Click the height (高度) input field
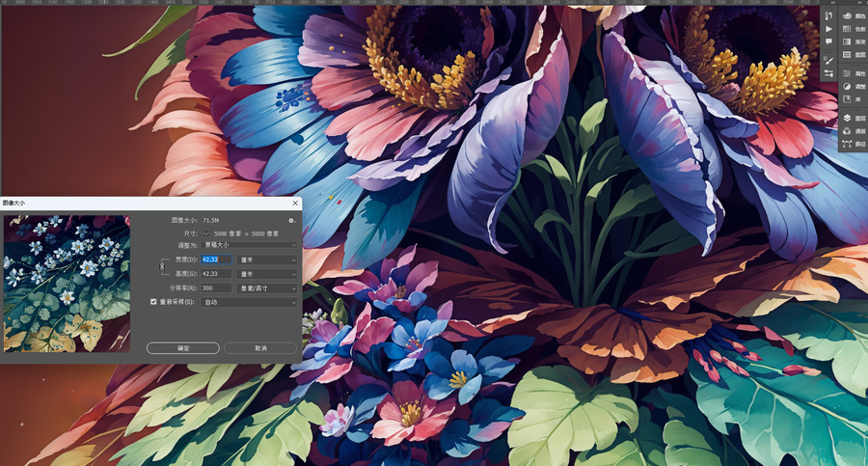 tap(216, 274)
